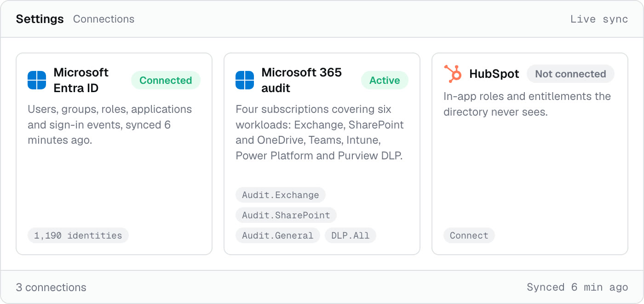
Task: Click the Microsoft 365 audit logo icon
Action: coord(245,80)
